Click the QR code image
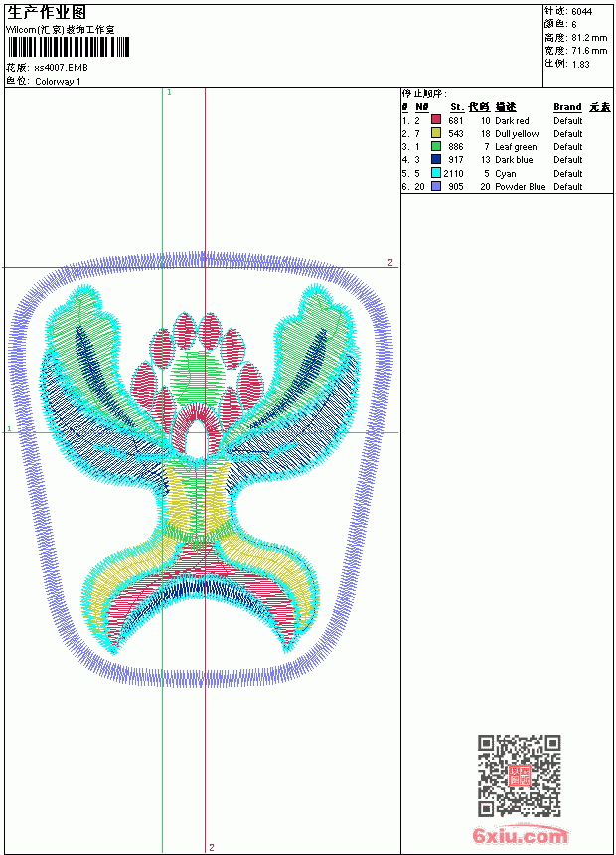616x855 pixels. pos(520,775)
